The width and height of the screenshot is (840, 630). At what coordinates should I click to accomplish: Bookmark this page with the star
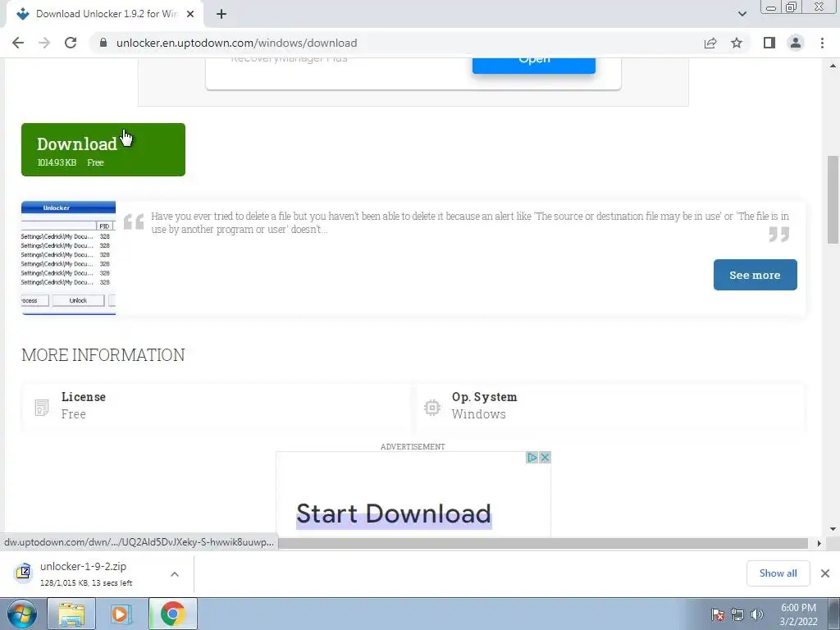(x=737, y=43)
